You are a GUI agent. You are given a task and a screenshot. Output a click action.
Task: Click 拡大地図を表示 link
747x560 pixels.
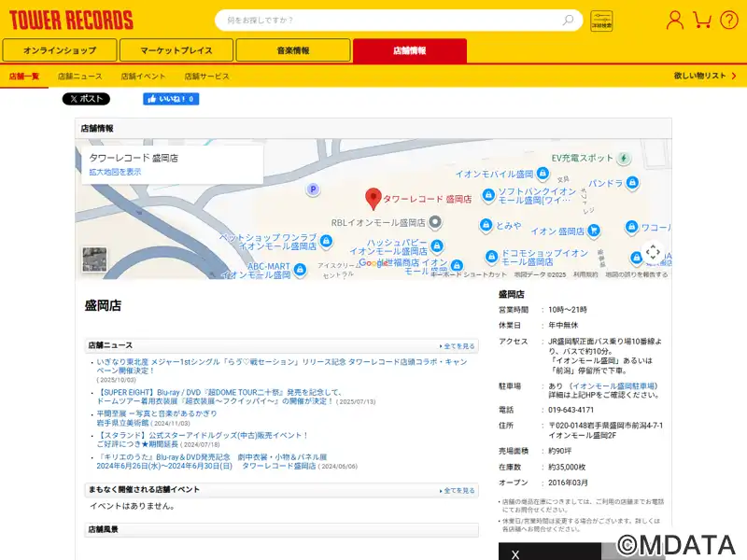tap(115, 172)
